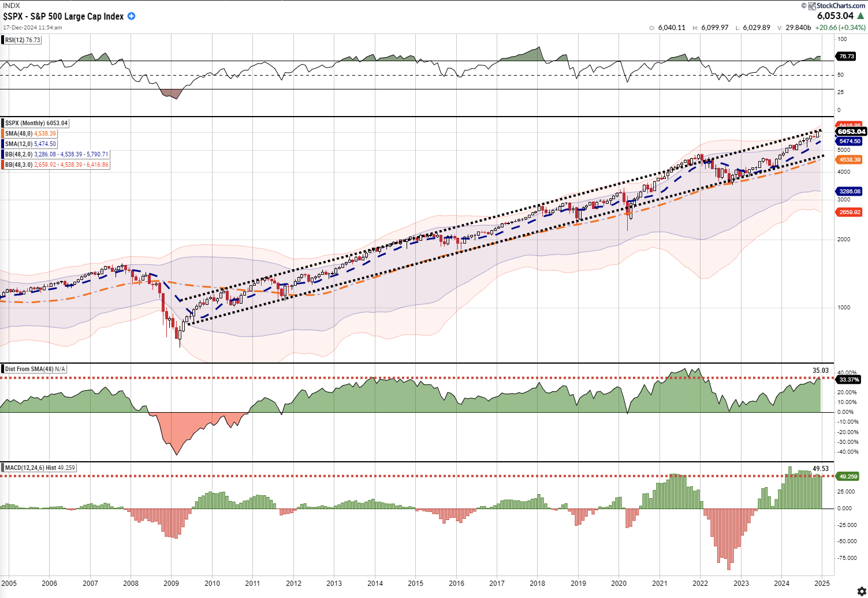Click the 2023 label on the time axis

[741, 583]
